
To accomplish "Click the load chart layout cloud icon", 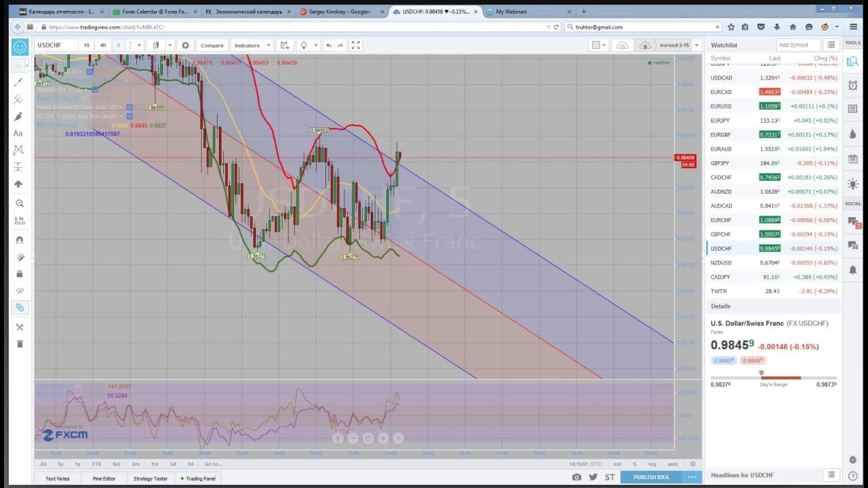I will click(623, 45).
